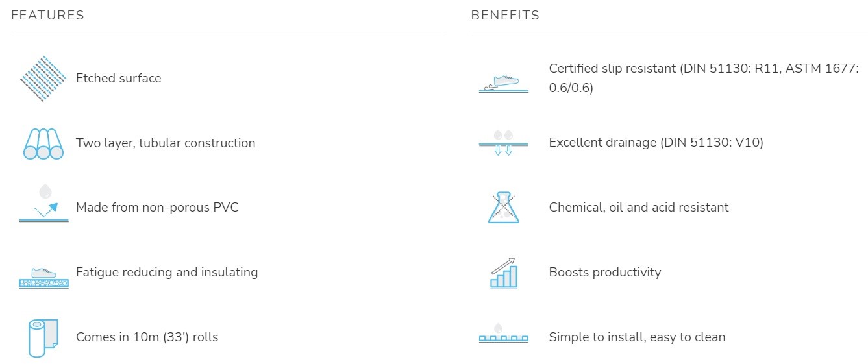Select the FEATURES heading

click(x=48, y=16)
